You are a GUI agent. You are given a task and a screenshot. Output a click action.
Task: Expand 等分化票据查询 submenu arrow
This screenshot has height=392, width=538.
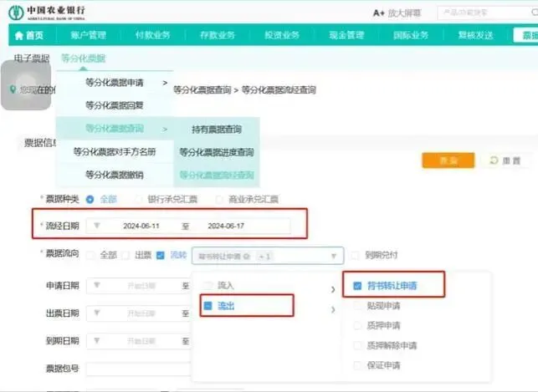coord(165,129)
